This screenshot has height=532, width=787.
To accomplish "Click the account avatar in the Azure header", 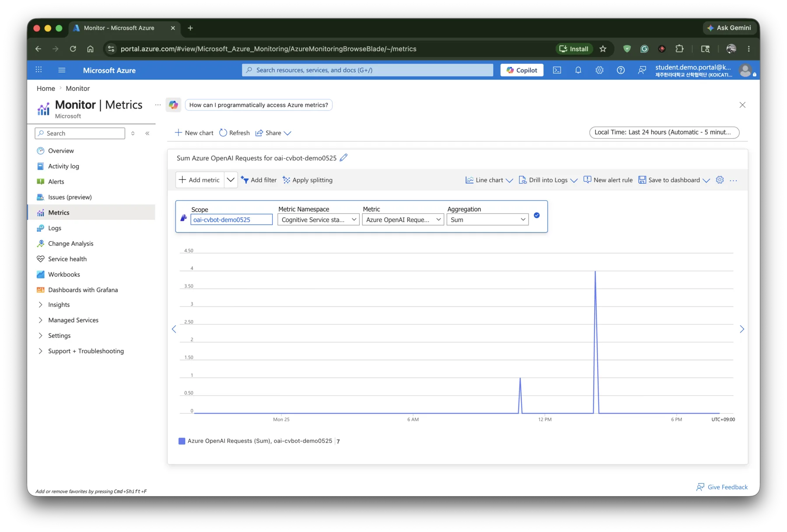I will coord(746,70).
